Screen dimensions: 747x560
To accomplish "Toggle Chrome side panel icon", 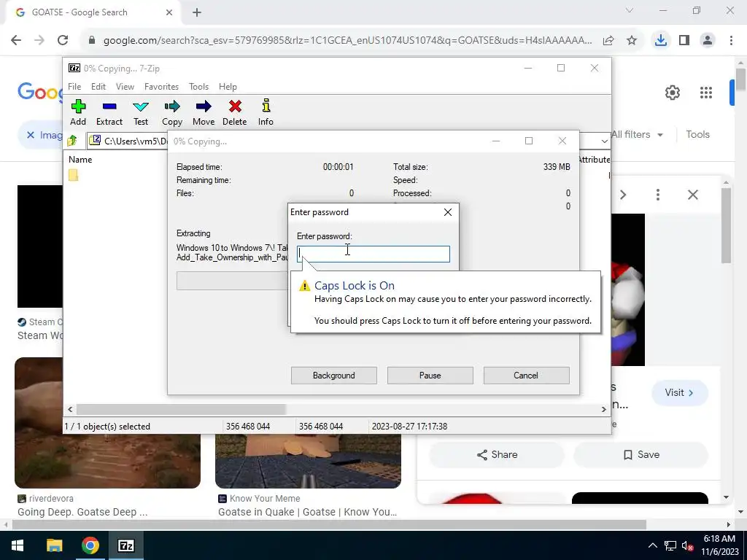I will 684,41.
